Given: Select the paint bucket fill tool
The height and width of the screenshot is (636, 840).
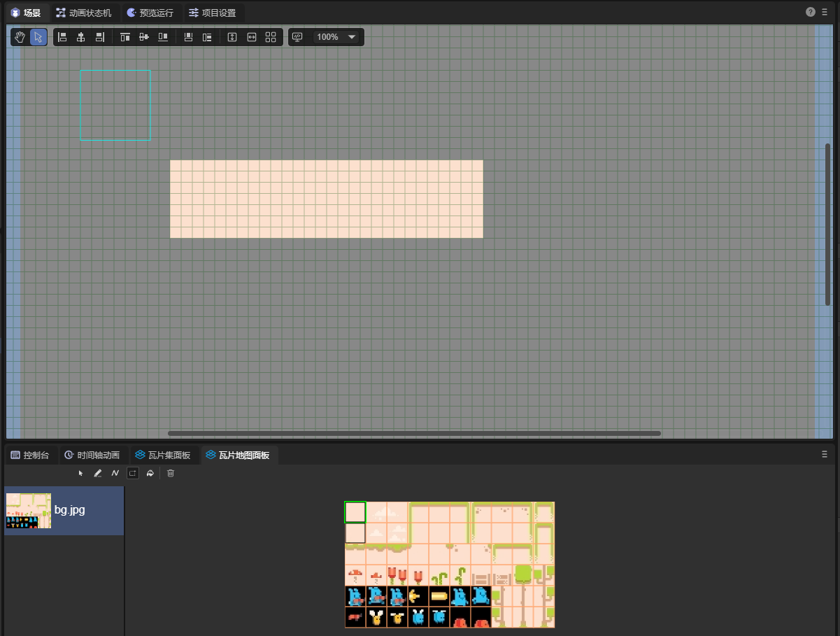Looking at the screenshot, I should click(x=150, y=474).
